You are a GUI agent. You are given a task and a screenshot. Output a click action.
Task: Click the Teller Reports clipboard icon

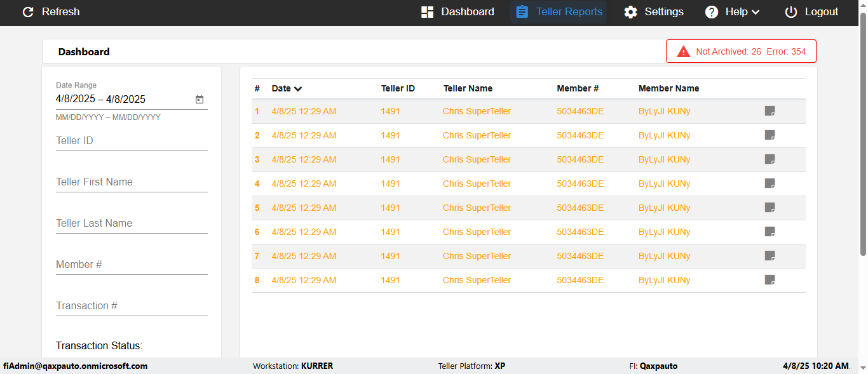(522, 12)
